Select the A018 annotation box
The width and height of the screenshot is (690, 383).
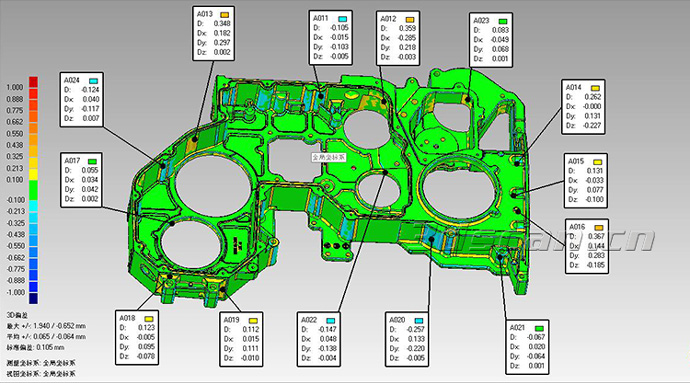point(137,338)
